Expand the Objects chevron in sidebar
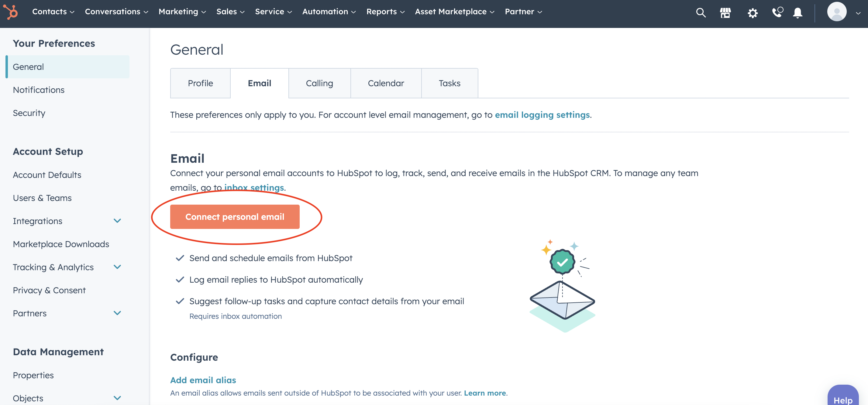 pyautogui.click(x=117, y=398)
